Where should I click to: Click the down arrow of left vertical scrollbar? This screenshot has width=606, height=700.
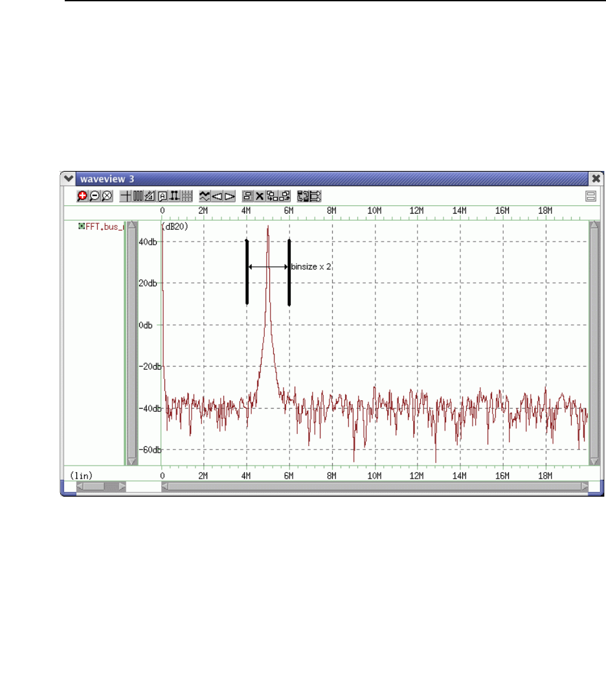pyautogui.click(x=131, y=461)
